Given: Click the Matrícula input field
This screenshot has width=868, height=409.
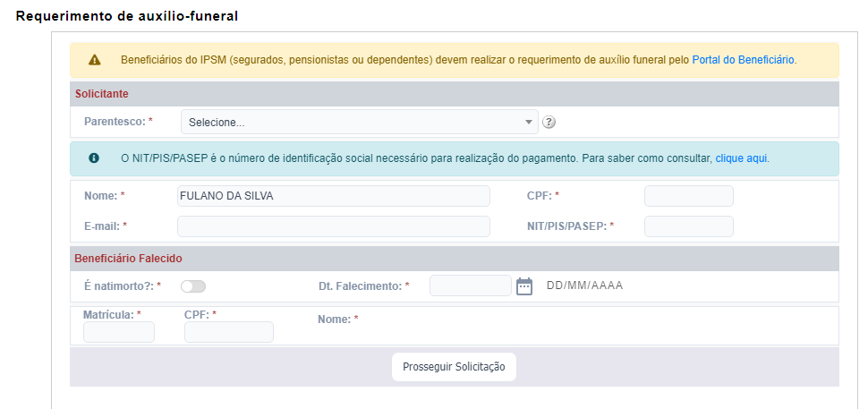Looking at the screenshot, I should pos(119,332).
